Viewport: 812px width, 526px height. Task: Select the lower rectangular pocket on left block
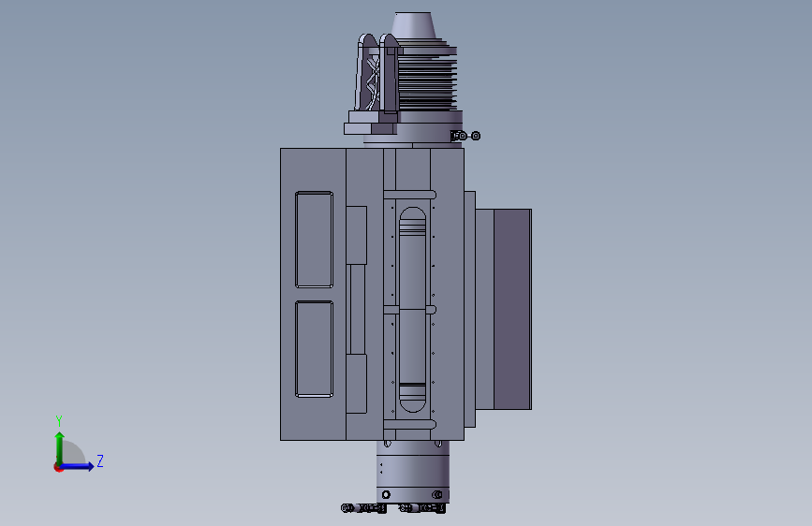point(314,349)
